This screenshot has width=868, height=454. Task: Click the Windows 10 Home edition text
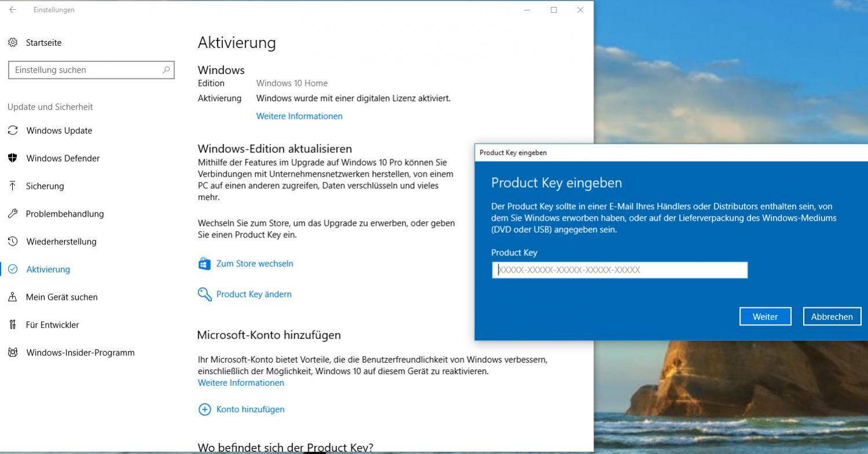tap(292, 83)
